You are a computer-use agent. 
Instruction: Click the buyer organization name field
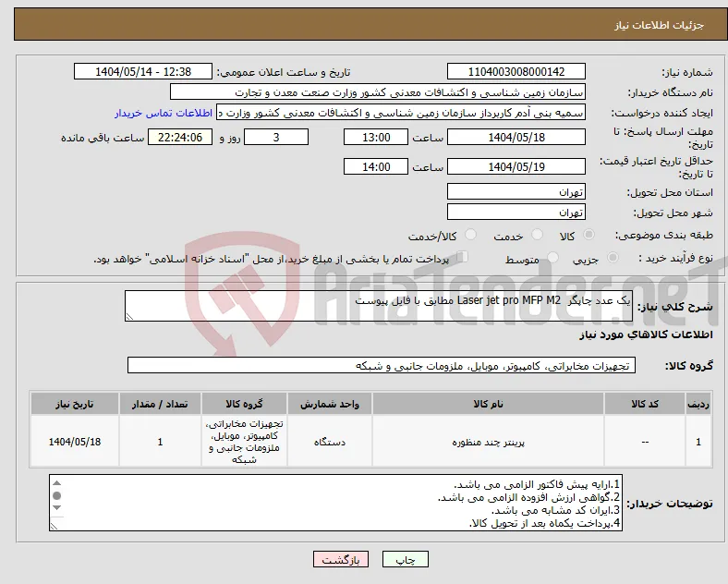tap(378, 91)
